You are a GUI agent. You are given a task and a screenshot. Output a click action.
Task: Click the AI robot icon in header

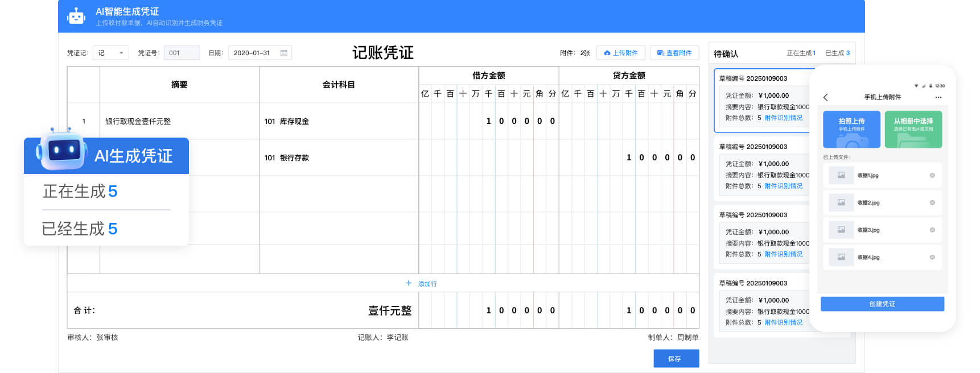click(x=76, y=16)
